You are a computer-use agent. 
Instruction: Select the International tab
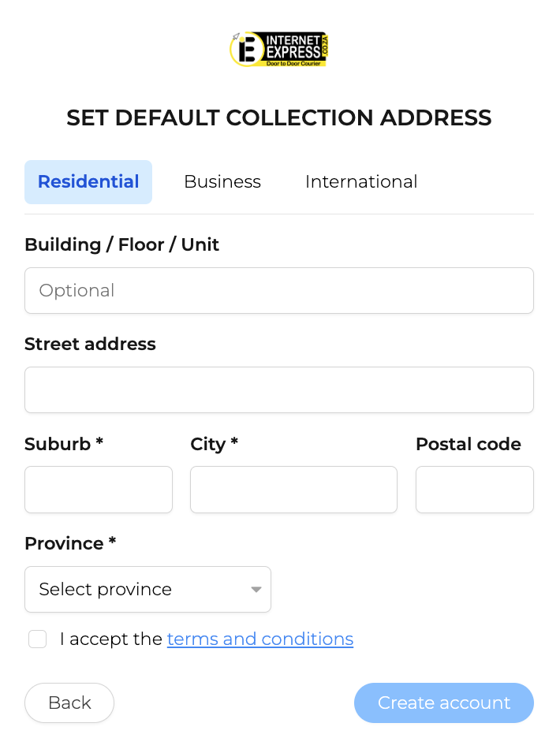point(361,182)
